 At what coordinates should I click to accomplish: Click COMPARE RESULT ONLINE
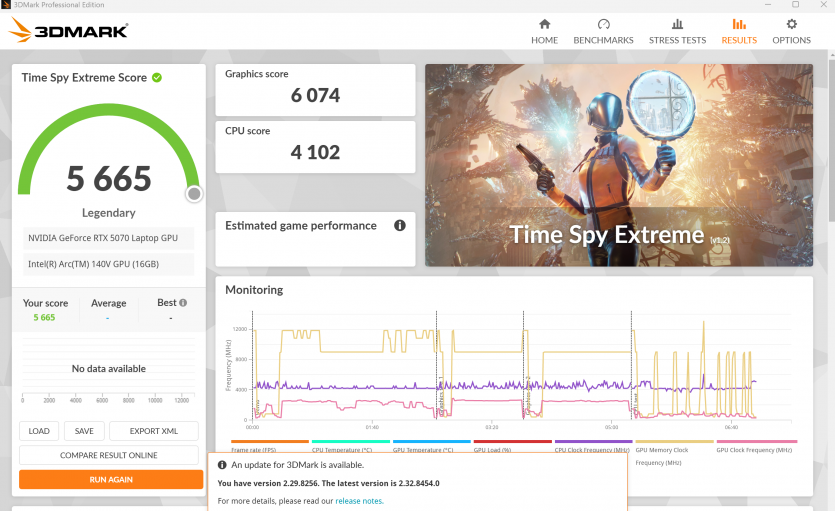pyautogui.click(x=108, y=455)
